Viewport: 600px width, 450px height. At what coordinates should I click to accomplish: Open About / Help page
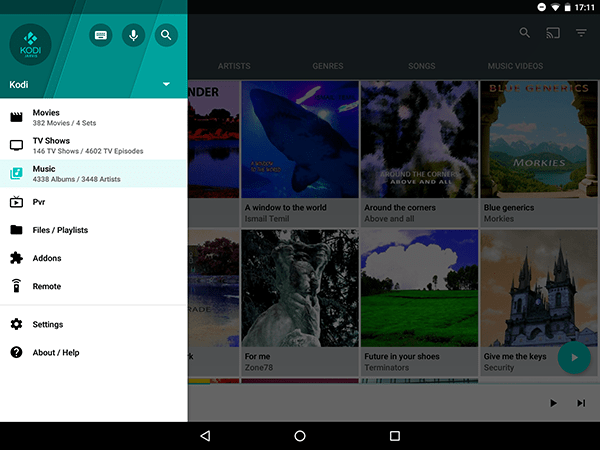click(94, 352)
